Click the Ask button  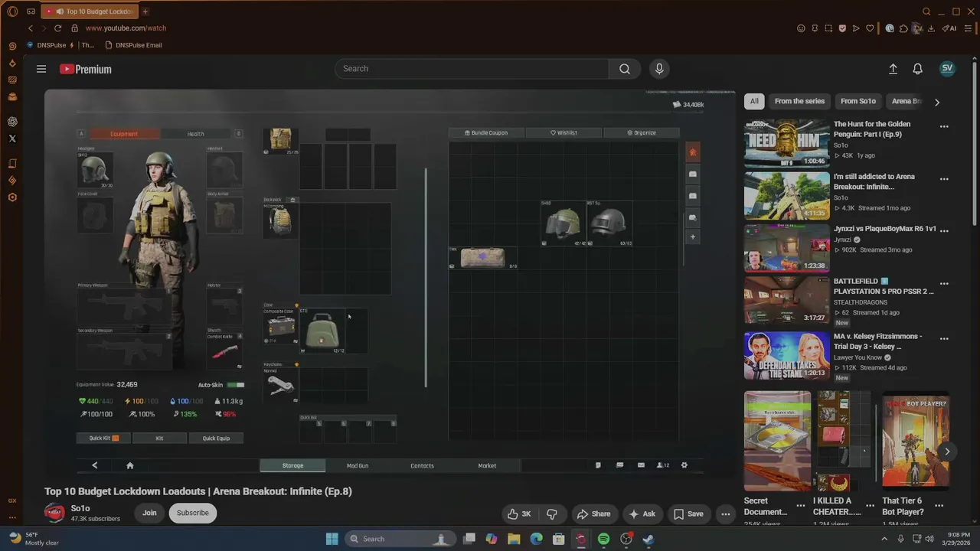pos(642,514)
